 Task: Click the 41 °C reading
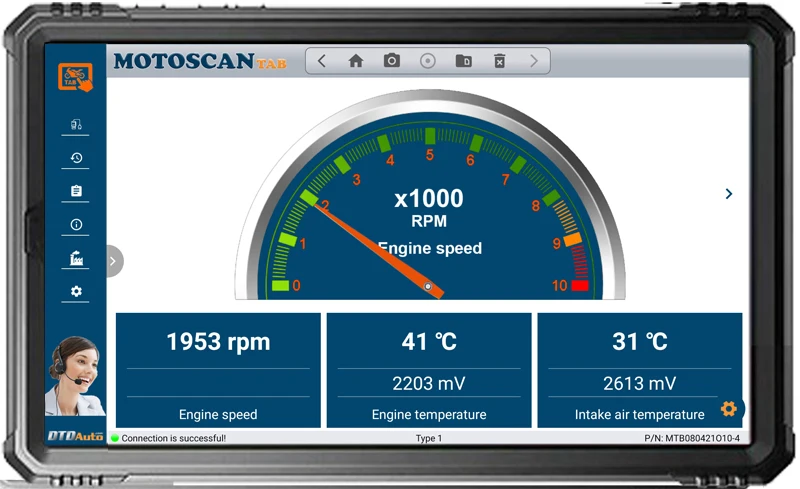(x=429, y=341)
